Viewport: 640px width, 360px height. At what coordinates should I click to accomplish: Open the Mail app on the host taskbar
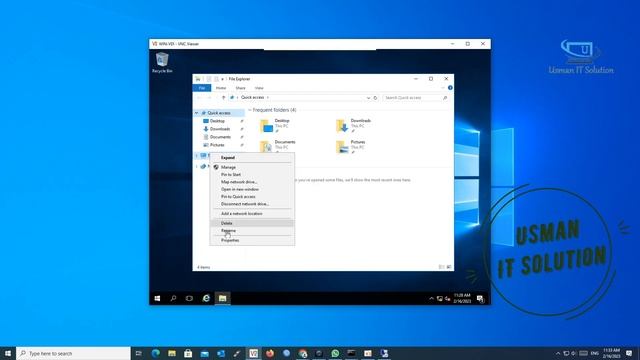click(x=204, y=353)
